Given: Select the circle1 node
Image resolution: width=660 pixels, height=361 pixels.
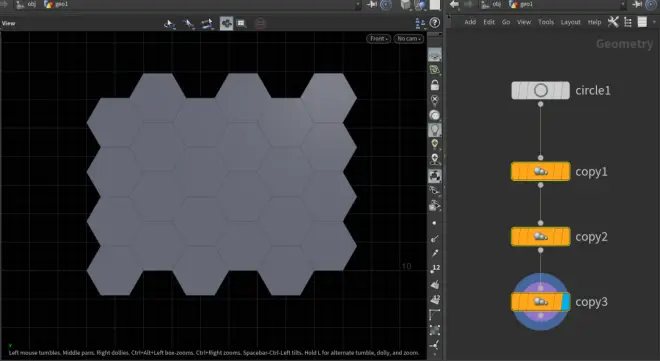Looking at the screenshot, I should click(540, 90).
